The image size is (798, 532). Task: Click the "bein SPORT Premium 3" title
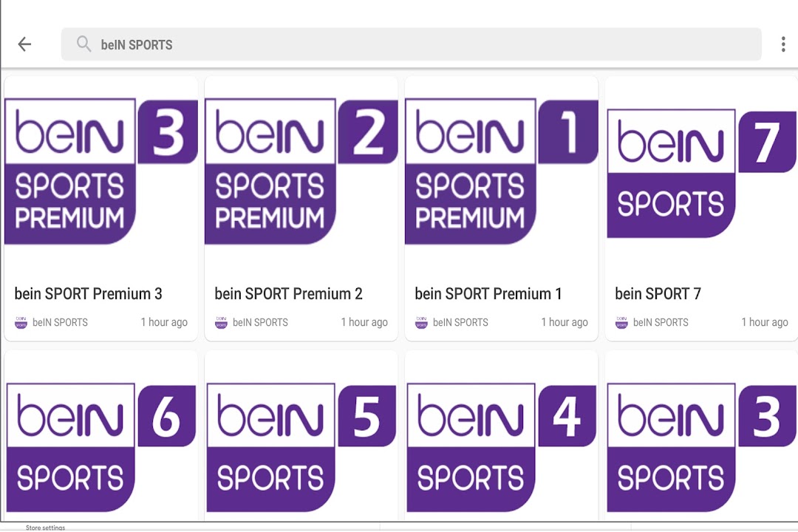click(88, 294)
